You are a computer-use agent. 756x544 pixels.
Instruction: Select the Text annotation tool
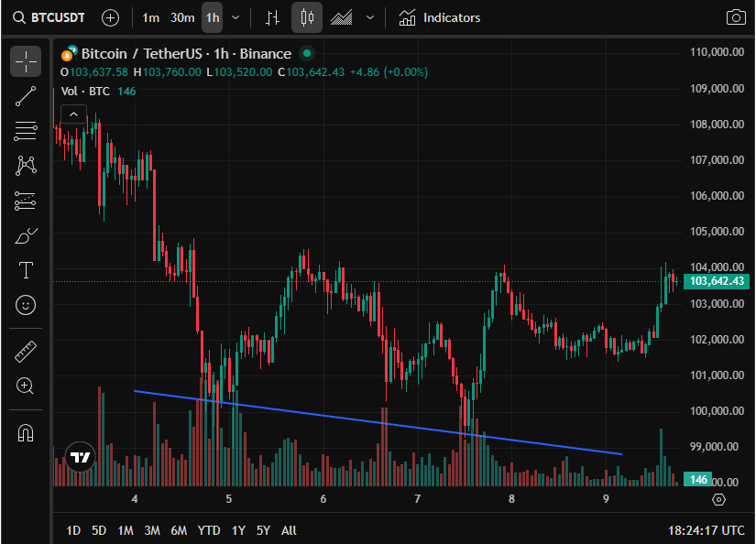26,270
